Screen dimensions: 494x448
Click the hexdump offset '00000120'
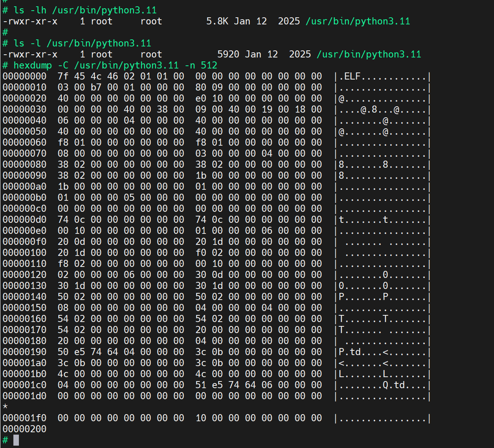pyautogui.click(x=24, y=275)
